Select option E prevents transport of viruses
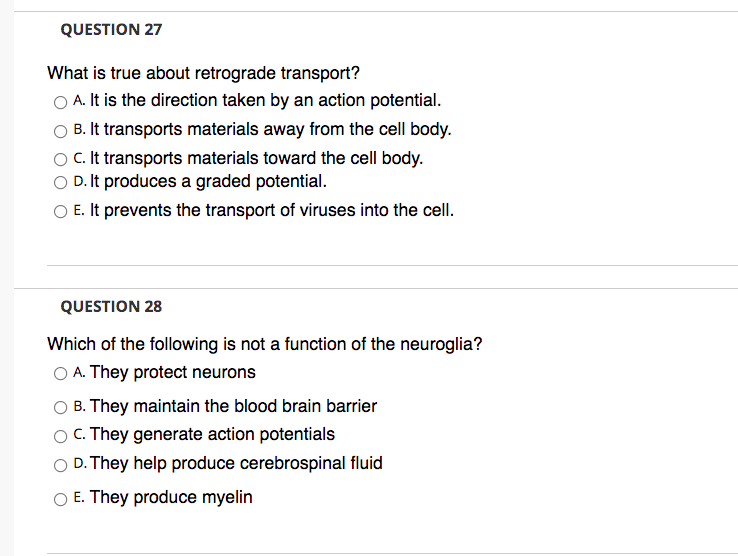The height and width of the screenshot is (556, 738). click(x=60, y=211)
